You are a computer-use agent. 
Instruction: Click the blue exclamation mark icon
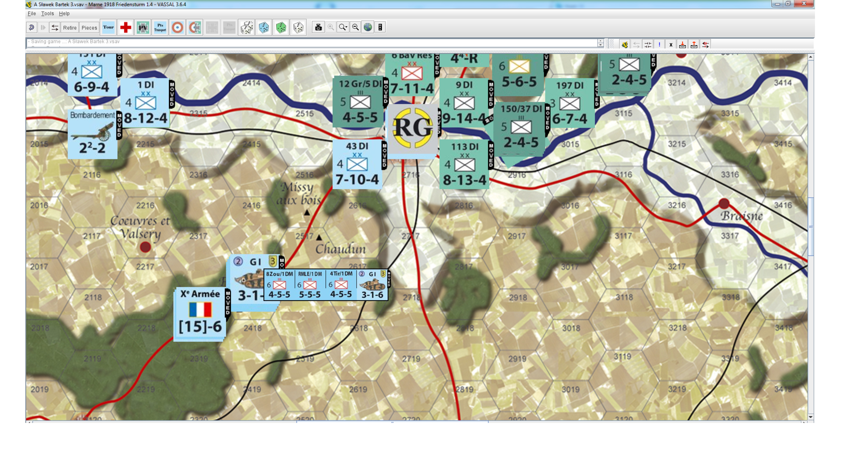[x=659, y=44]
